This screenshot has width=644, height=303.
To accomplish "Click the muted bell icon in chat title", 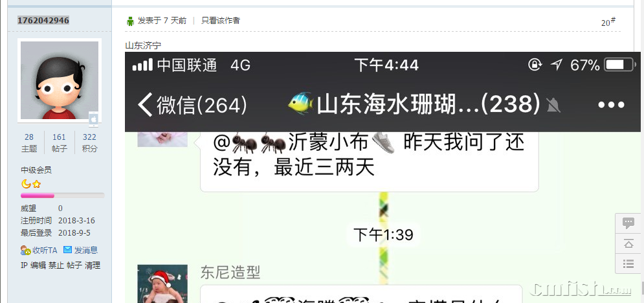I will (x=553, y=106).
